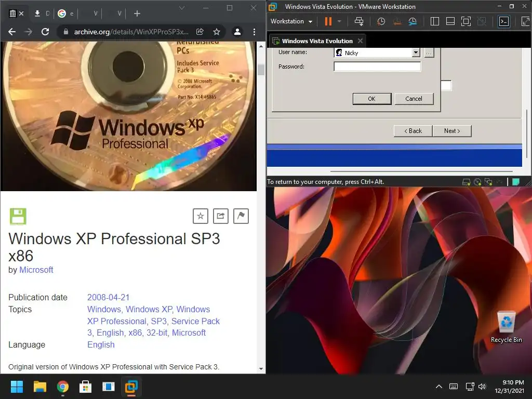Toggle the VMware library sidebar icon

(435, 21)
